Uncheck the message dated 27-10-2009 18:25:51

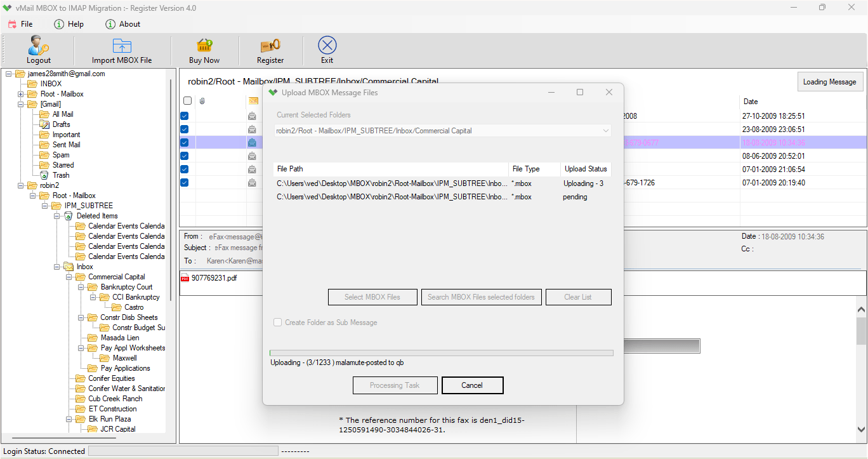[x=185, y=116]
